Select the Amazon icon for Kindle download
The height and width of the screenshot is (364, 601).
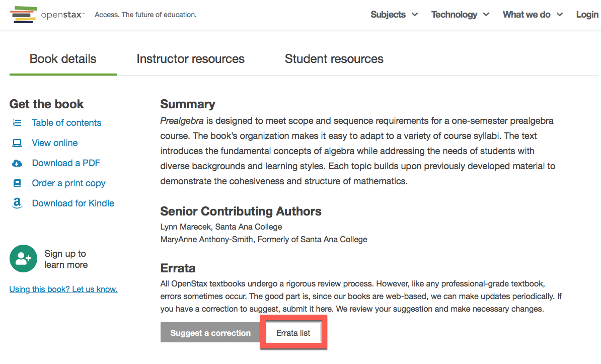[x=17, y=203]
